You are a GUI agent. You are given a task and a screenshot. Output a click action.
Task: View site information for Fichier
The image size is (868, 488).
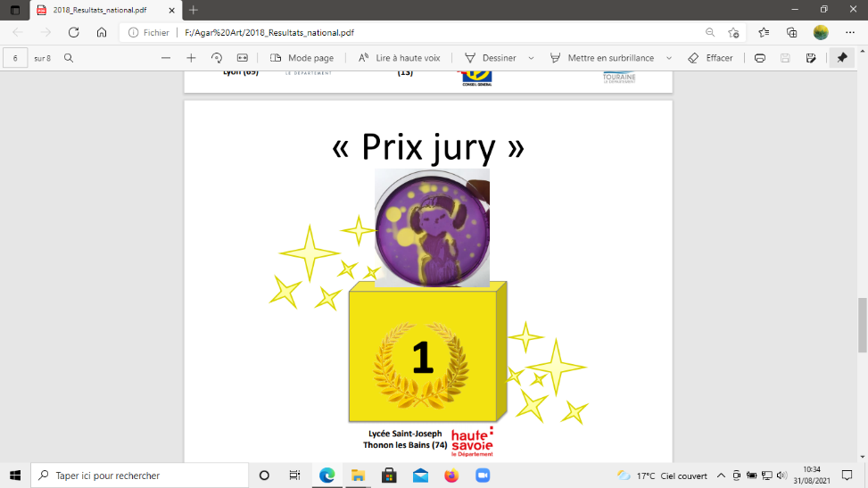[x=148, y=33]
